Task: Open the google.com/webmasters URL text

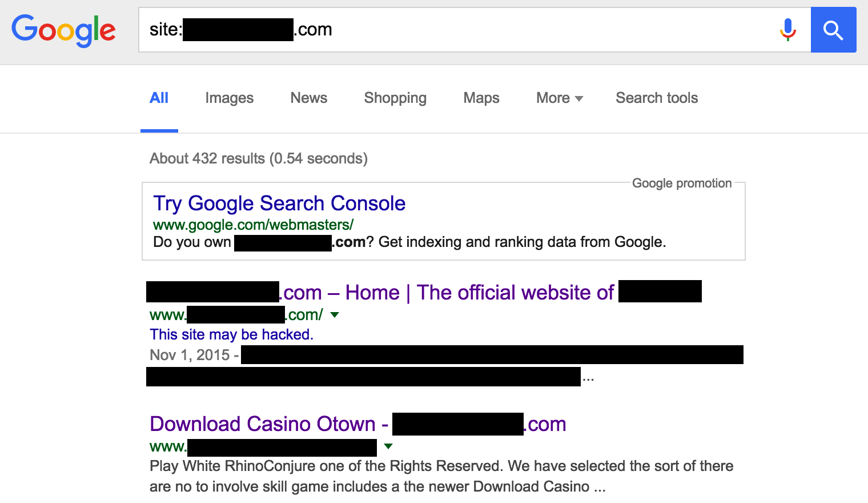Action: click(x=254, y=225)
